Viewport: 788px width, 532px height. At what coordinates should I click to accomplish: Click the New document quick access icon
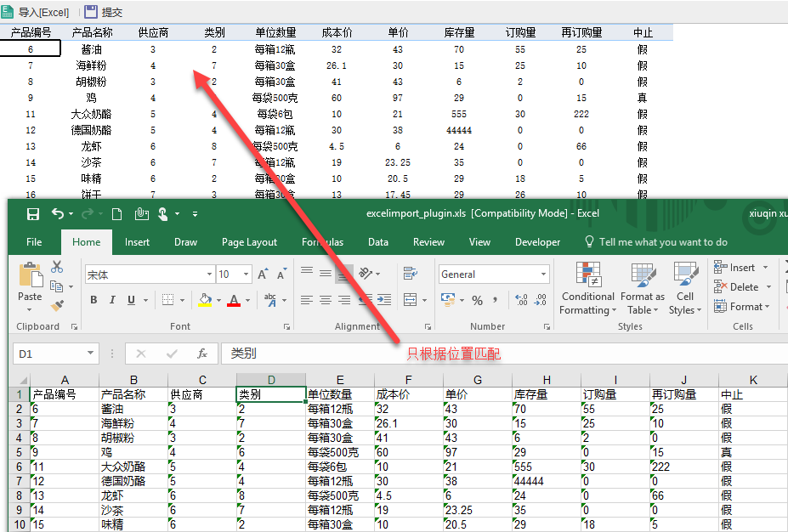(116, 214)
